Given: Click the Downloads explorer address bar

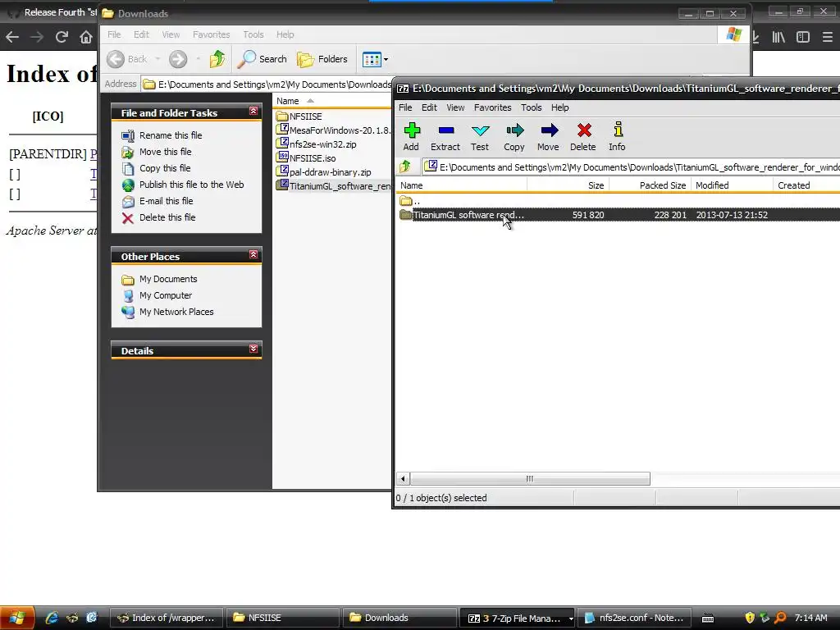Looking at the screenshot, I should click(x=267, y=84).
